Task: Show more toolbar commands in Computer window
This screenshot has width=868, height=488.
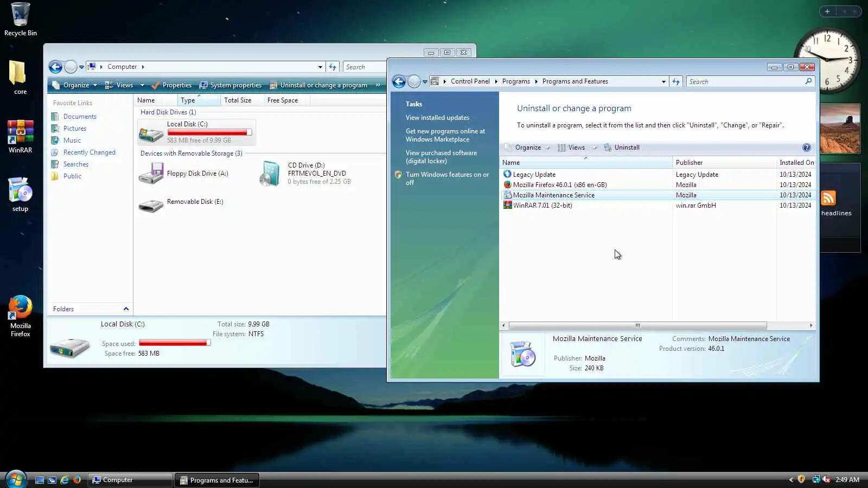Action: [378, 85]
